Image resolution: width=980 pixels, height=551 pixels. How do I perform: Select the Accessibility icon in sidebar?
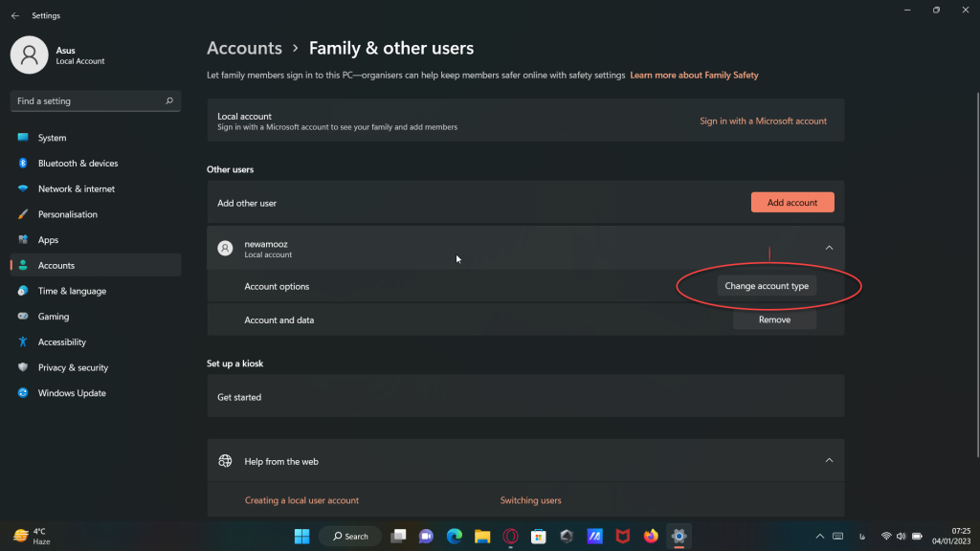pos(23,342)
